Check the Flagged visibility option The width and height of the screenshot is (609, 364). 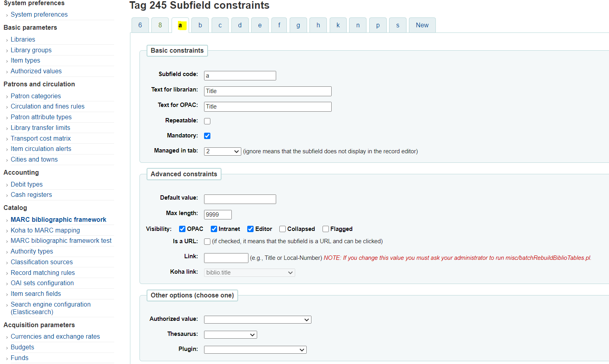tap(326, 229)
